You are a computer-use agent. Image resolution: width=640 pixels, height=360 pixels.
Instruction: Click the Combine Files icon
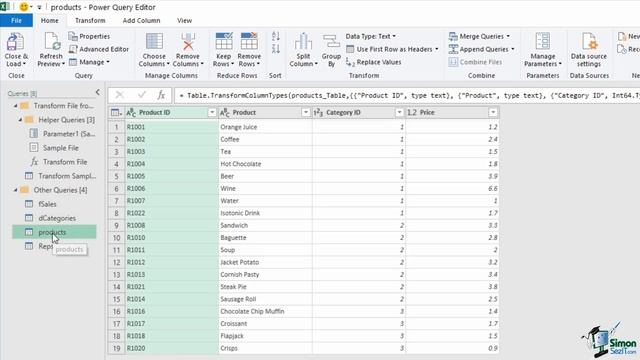coord(453,62)
